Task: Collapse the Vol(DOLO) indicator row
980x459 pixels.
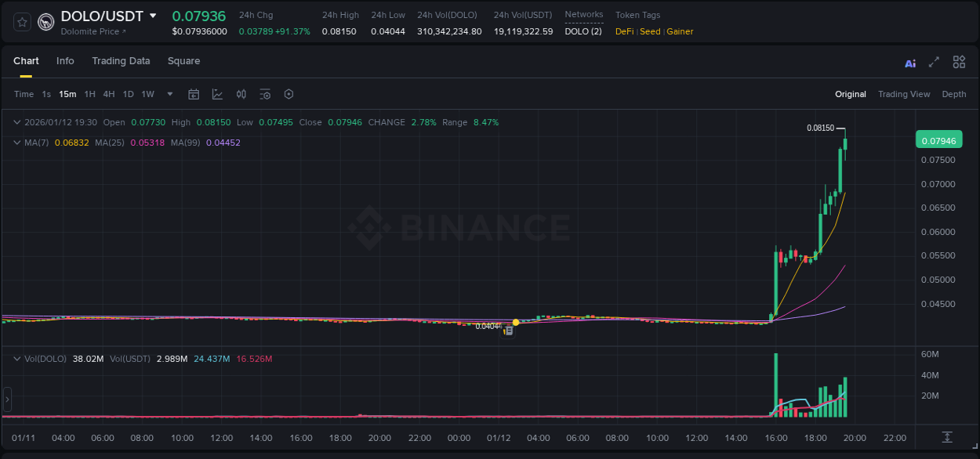Action: [x=16, y=359]
